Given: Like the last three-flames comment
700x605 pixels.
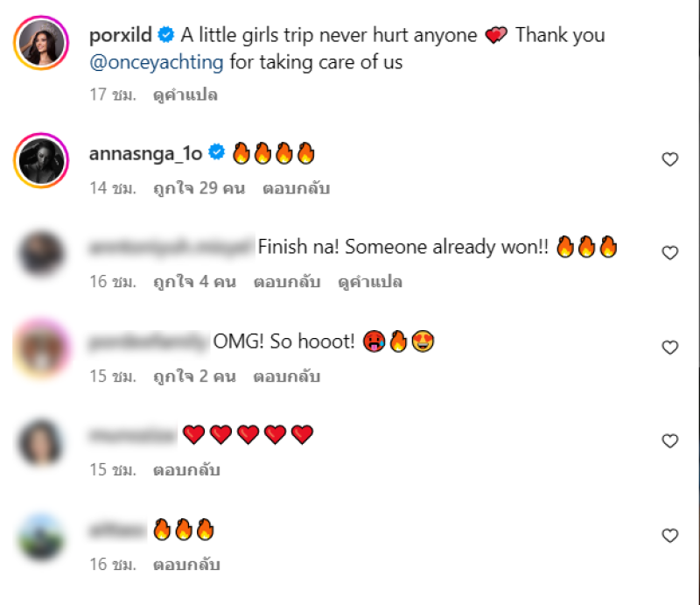Looking at the screenshot, I should pyautogui.click(x=669, y=535).
